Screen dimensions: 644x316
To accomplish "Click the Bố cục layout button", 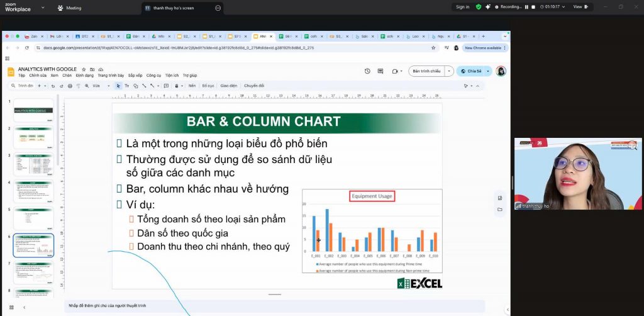I will (x=208, y=86).
